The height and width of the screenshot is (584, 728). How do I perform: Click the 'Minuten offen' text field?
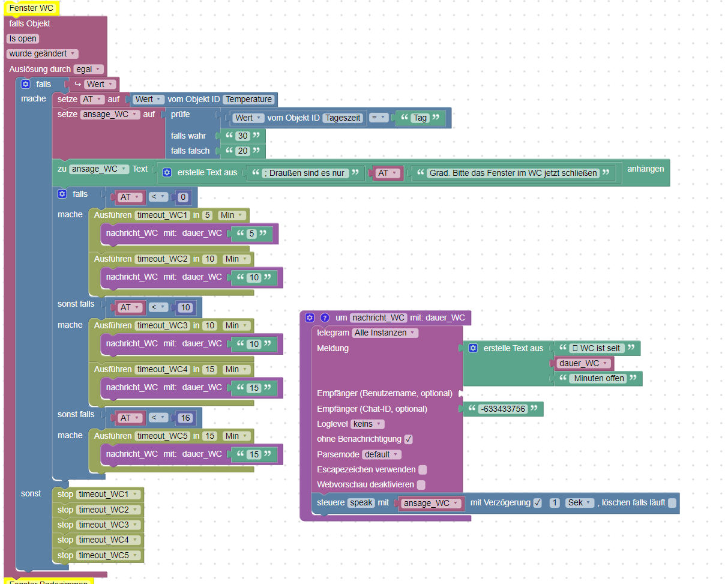(x=600, y=378)
